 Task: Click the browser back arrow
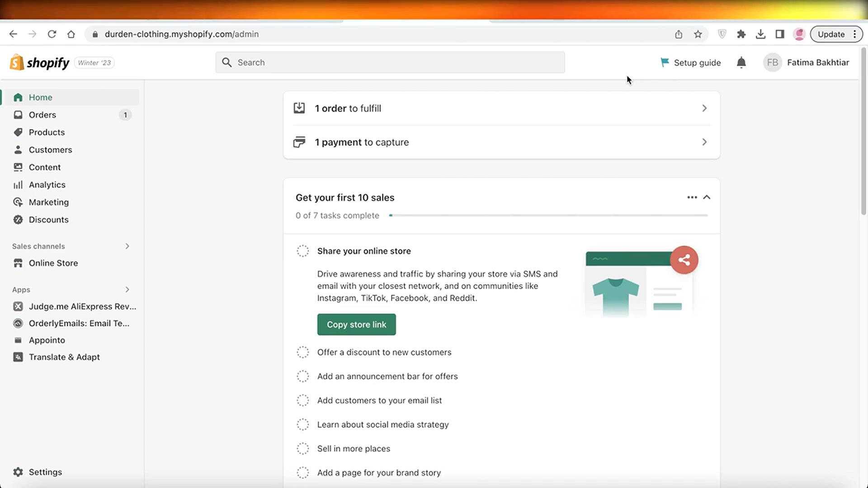click(13, 34)
